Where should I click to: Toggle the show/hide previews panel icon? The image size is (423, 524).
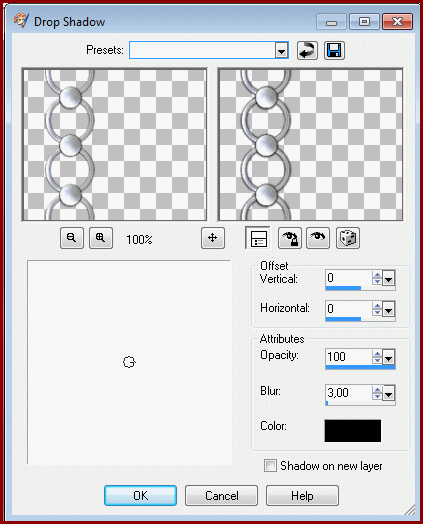point(258,238)
